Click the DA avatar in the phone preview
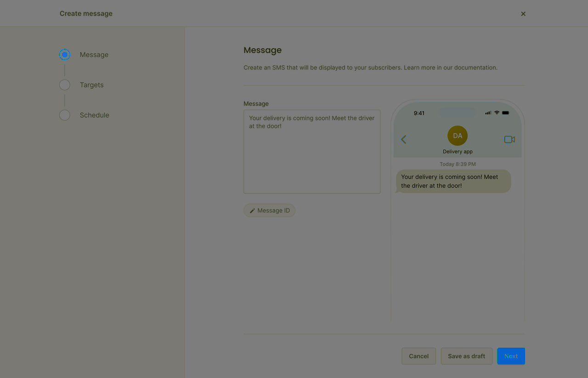 457,135
